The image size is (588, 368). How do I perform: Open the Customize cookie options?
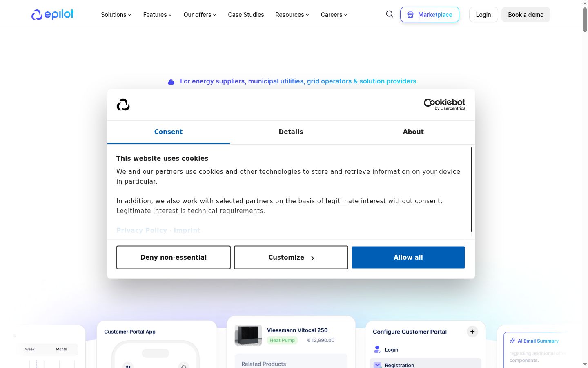coord(291,257)
